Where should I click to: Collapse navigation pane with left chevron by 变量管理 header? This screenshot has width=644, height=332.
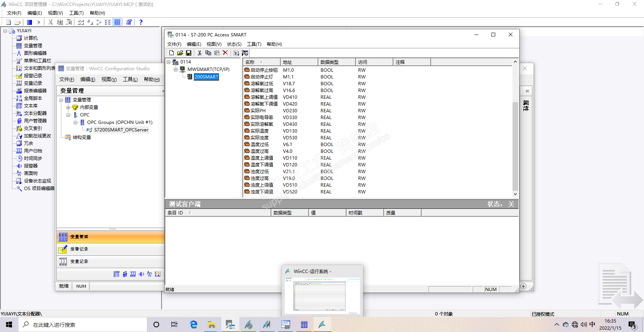click(163, 91)
